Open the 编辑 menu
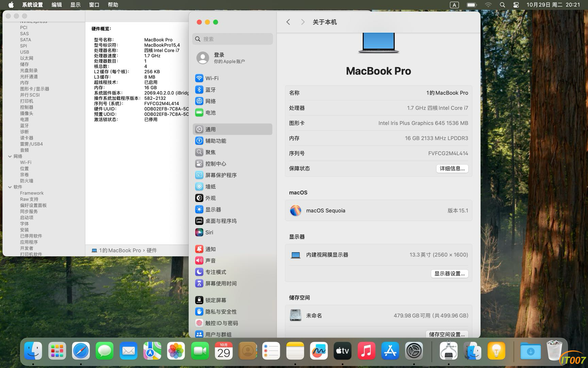Screen dimensions: 588x368 pos(57,5)
